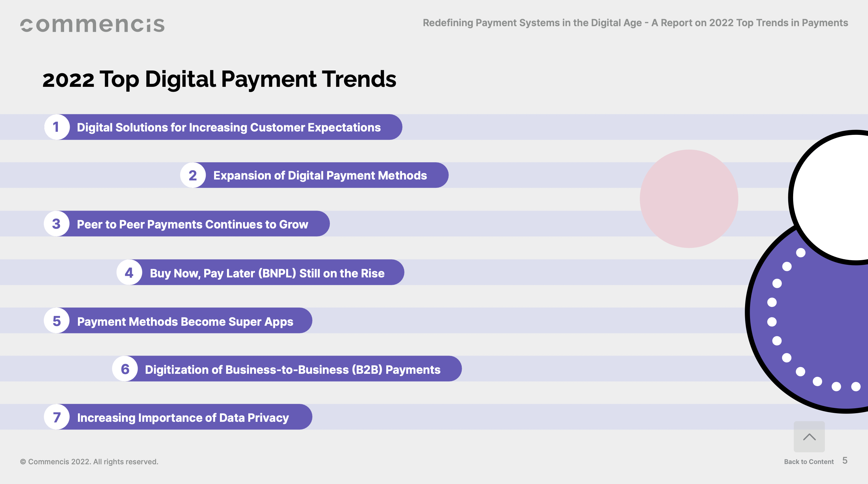Screen dimensions: 868x484
Task: Click number 2 circle badge
Action: click(193, 175)
